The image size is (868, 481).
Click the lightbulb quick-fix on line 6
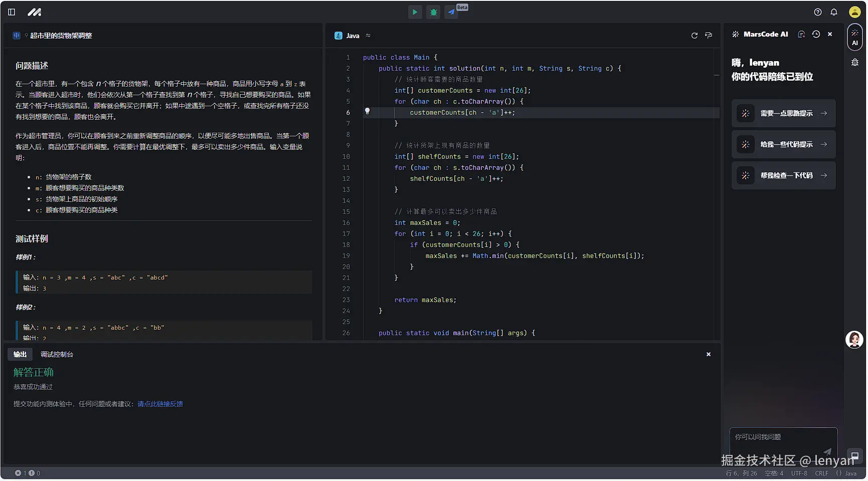pos(367,111)
